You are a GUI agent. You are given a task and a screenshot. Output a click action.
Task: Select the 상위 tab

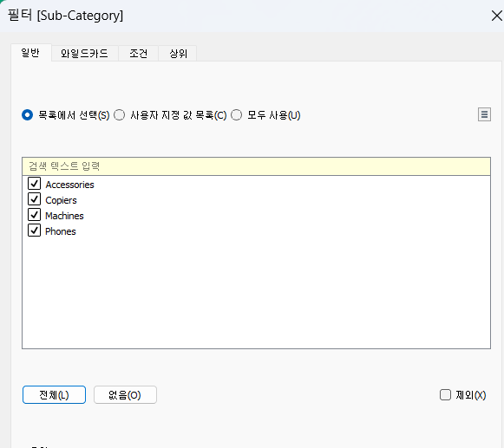point(178,54)
